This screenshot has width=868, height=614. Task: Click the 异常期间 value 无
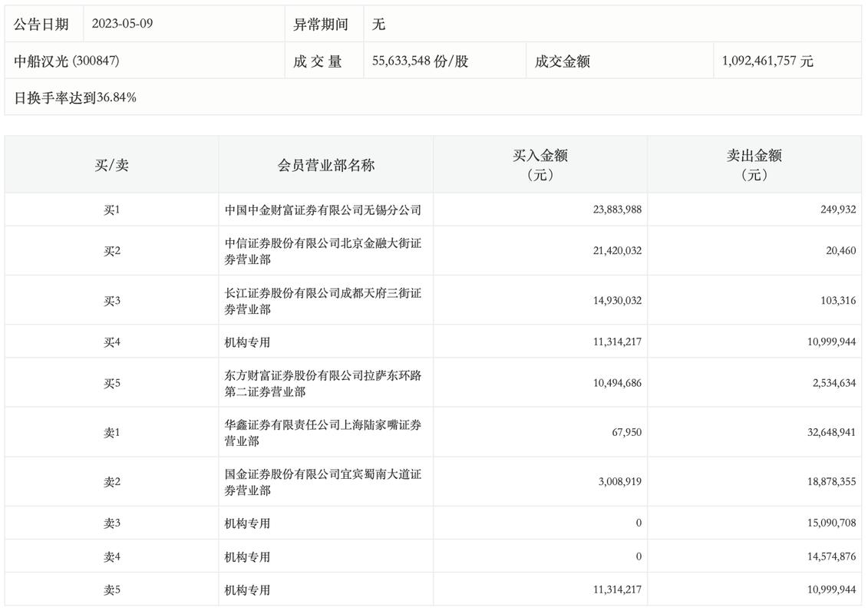[378, 24]
